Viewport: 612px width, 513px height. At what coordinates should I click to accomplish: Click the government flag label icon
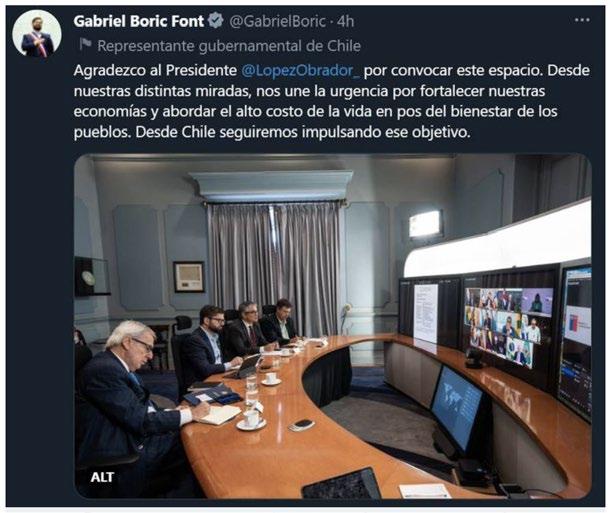click(x=85, y=45)
